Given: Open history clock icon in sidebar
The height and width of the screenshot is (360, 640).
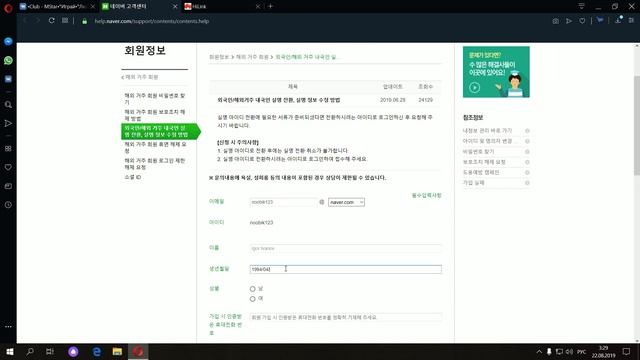Looking at the screenshot, I should pos(8,205).
